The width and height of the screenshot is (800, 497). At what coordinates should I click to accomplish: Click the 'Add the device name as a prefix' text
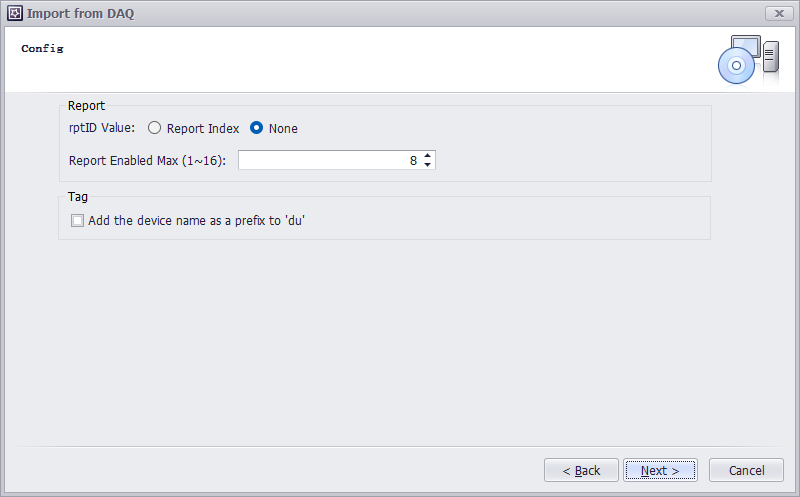(196, 221)
